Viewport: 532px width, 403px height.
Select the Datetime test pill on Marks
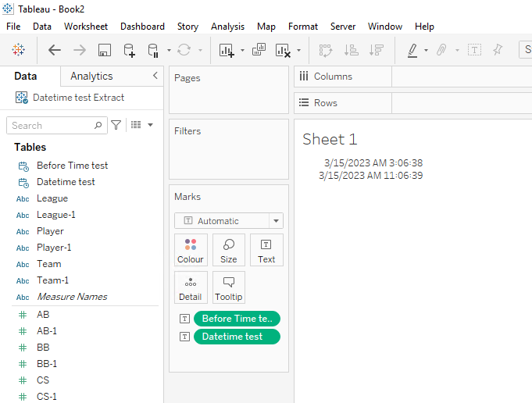coord(236,337)
